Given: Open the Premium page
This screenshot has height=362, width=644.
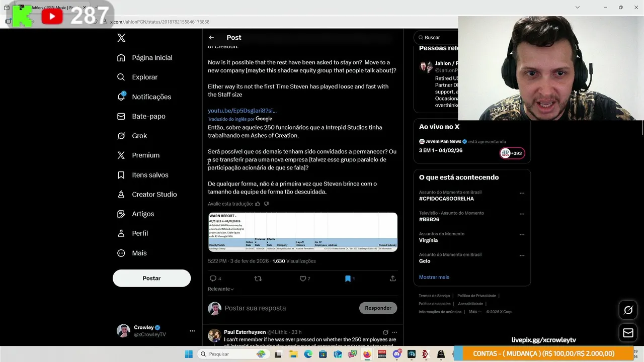Looking at the screenshot, I should click(x=138, y=155).
